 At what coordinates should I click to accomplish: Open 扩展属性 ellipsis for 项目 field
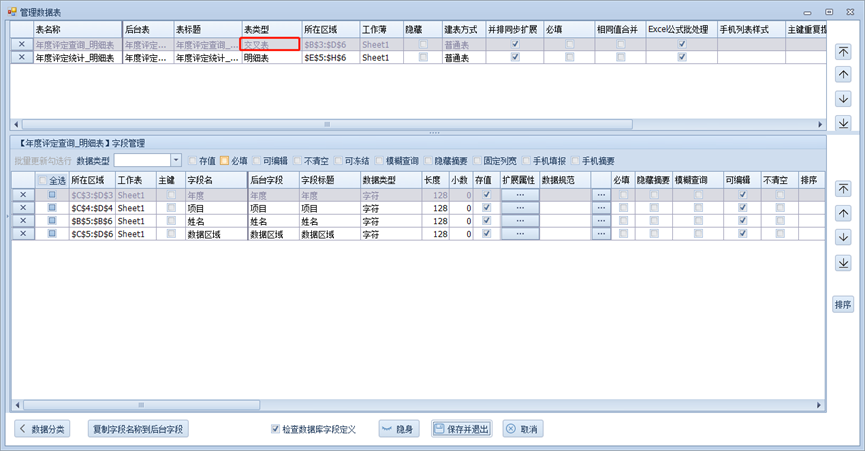(520, 208)
